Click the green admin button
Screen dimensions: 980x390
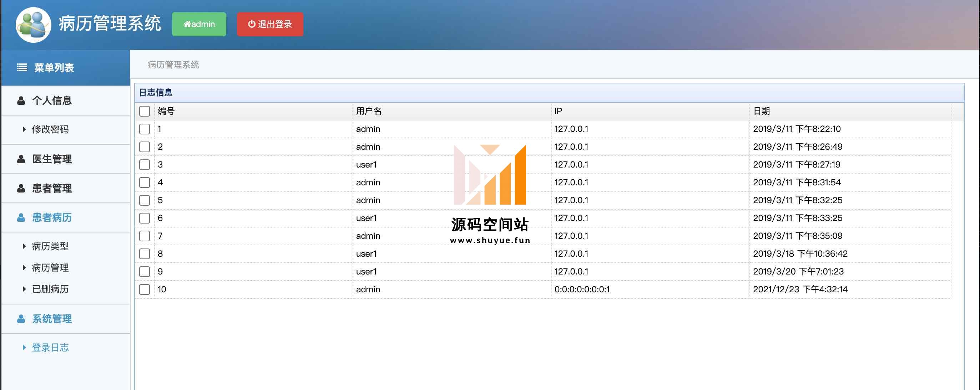(199, 24)
